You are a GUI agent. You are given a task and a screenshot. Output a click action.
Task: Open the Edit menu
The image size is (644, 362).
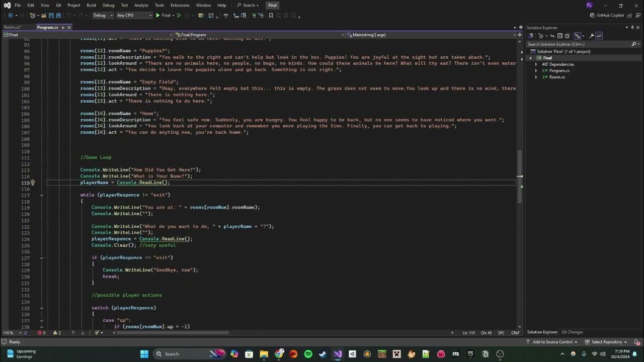tap(31, 5)
